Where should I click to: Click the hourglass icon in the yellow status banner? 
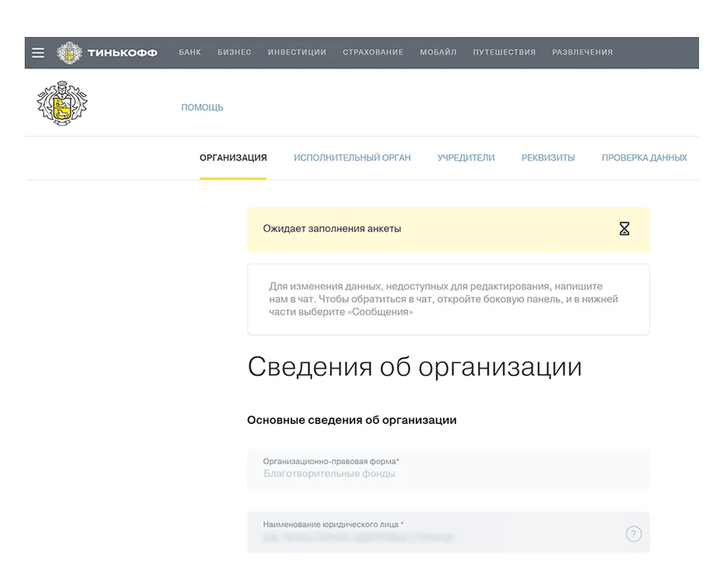click(x=624, y=229)
